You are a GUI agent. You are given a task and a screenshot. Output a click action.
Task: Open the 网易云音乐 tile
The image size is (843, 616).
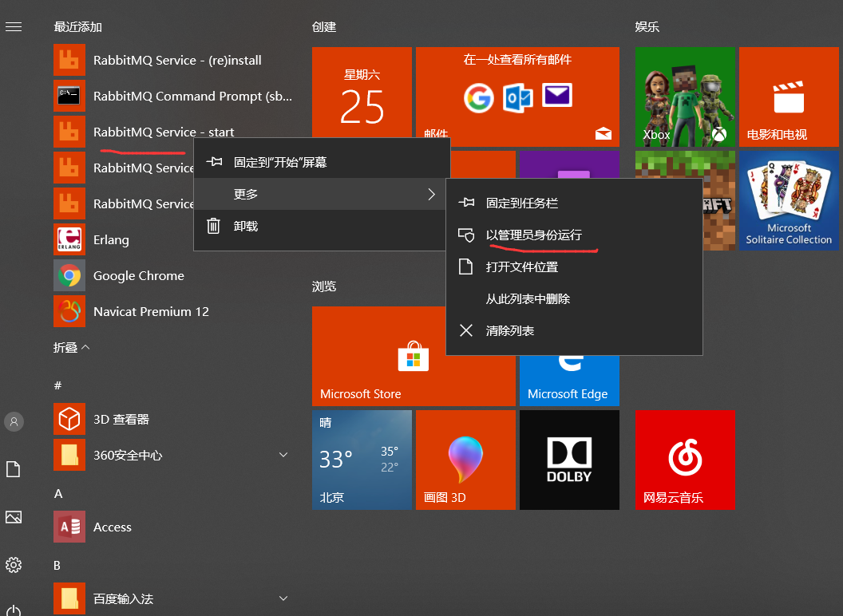[685, 460]
